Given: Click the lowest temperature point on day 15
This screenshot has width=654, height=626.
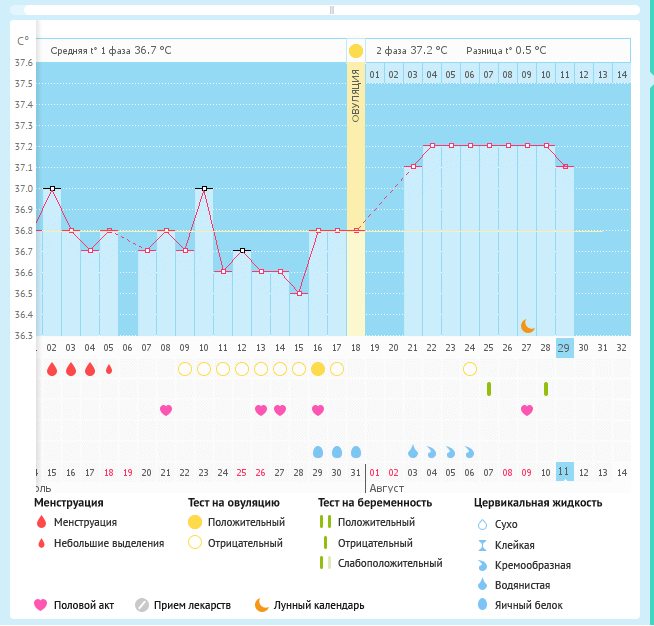Looking at the screenshot, I should coord(299,293).
